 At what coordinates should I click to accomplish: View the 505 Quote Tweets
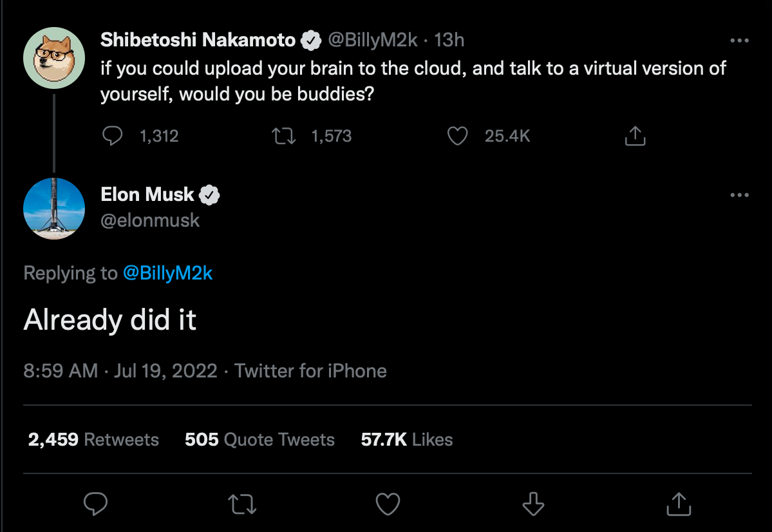[259, 440]
